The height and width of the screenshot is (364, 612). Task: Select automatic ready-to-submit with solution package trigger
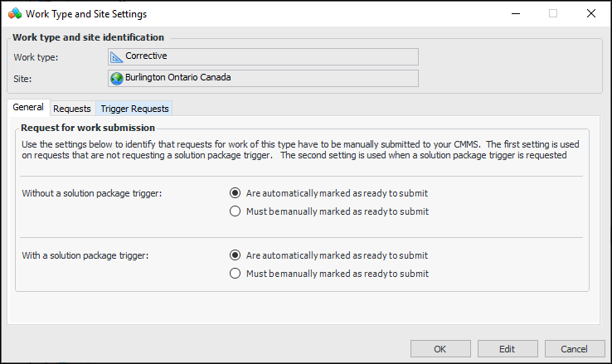[236, 255]
